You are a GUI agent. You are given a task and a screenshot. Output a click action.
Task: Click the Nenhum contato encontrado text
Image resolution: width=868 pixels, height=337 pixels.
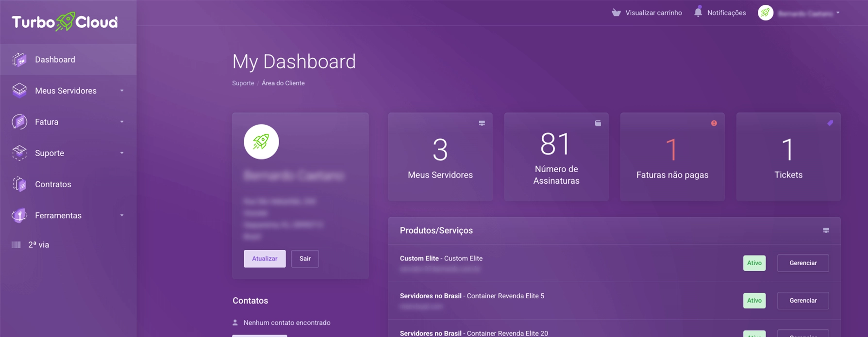287,322
